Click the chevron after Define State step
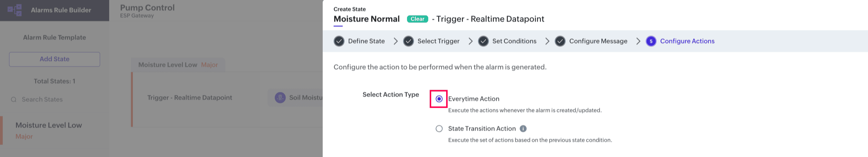Screen dimensions: 868x157 [x=395, y=41]
